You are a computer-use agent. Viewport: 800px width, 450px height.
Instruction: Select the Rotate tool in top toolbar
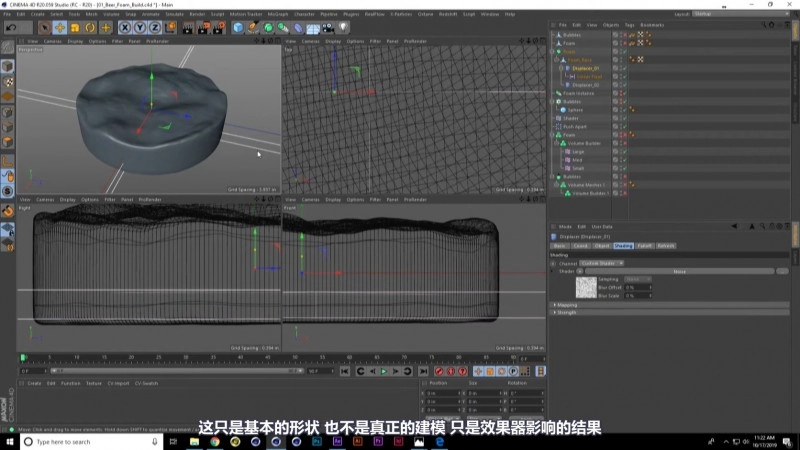(91, 27)
